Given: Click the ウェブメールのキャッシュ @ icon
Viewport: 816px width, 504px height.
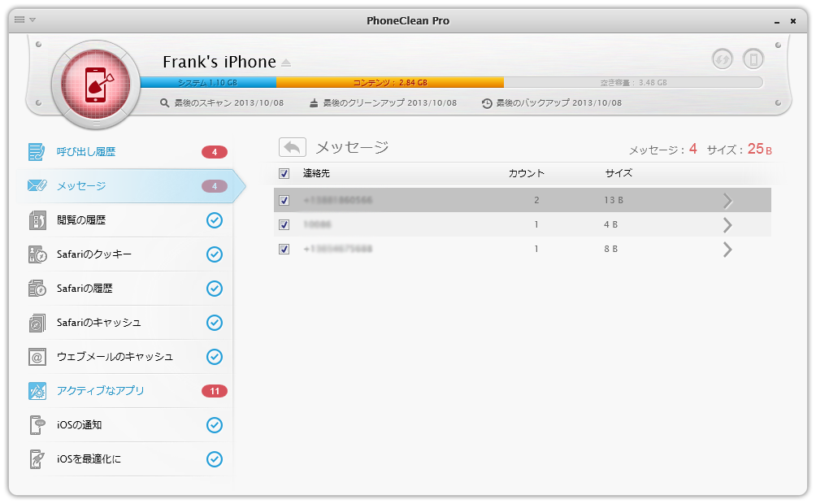Looking at the screenshot, I should [x=37, y=357].
